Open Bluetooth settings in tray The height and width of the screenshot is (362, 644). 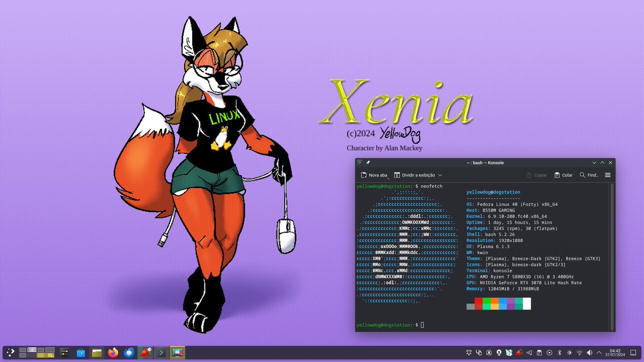pyautogui.click(x=559, y=352)
